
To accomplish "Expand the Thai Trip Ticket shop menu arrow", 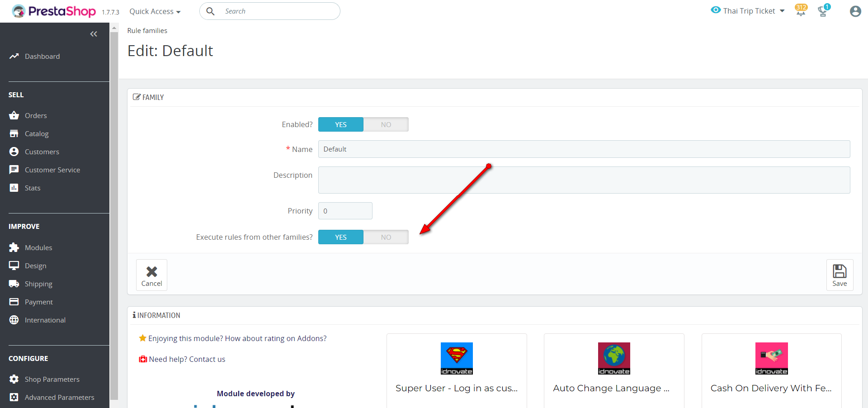I will click(782, 11).
